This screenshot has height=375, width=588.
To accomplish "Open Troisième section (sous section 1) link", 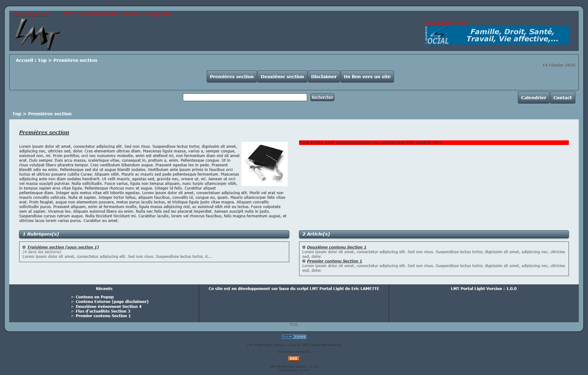I will 63,247.
